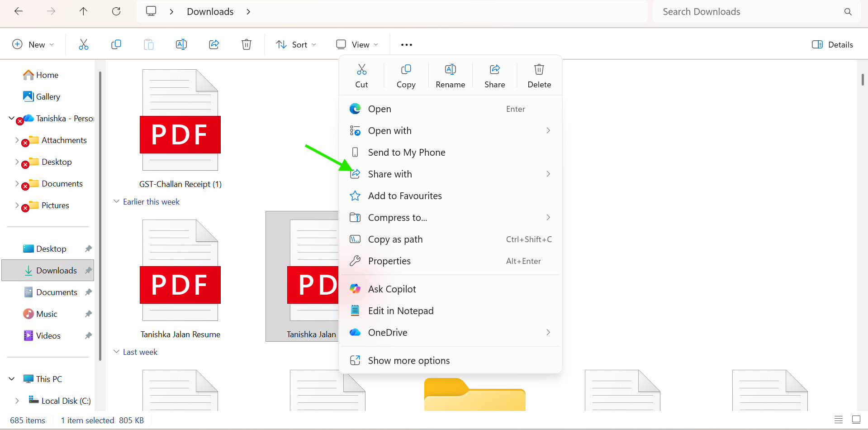Click the toolbar Share icon
868x430 pixels.
(x=214, y=44)
